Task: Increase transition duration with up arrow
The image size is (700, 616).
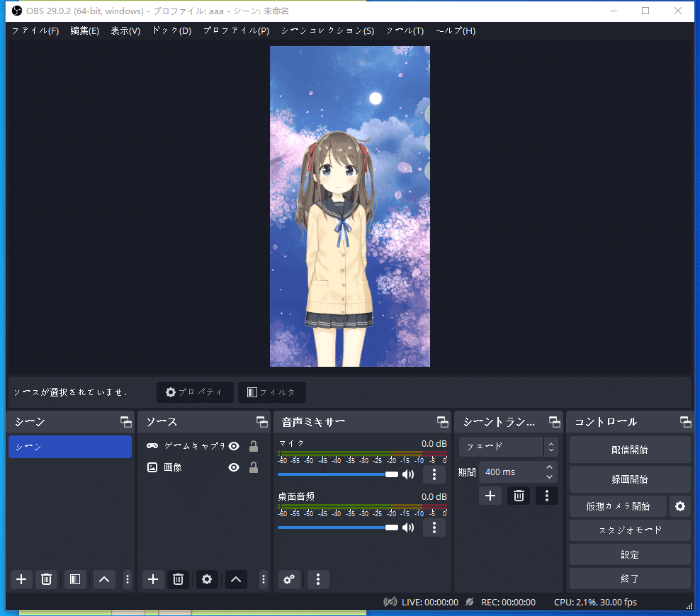Action: coord(550,467)
